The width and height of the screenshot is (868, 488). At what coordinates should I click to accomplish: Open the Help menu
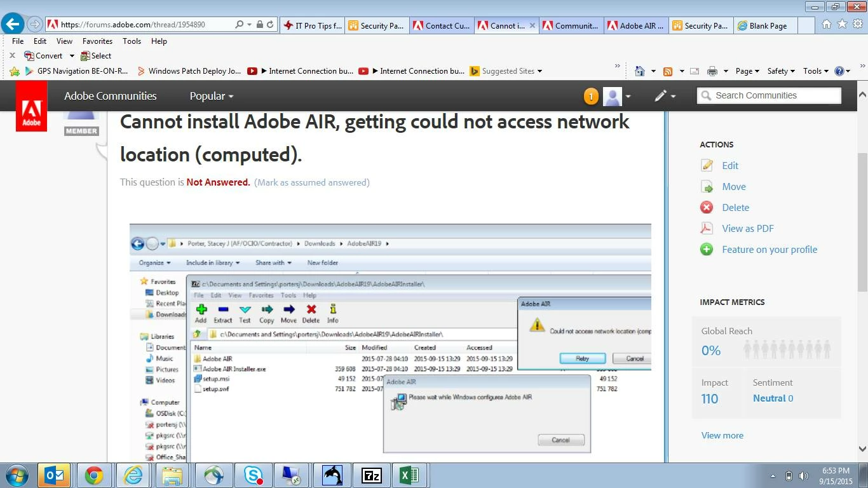click(159, 41)
